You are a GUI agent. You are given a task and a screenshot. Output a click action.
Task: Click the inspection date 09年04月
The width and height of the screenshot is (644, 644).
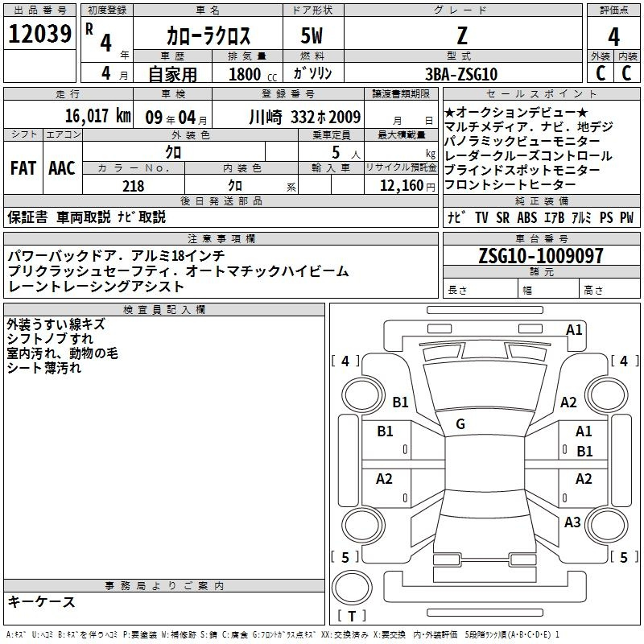click(x=176, y=118)
